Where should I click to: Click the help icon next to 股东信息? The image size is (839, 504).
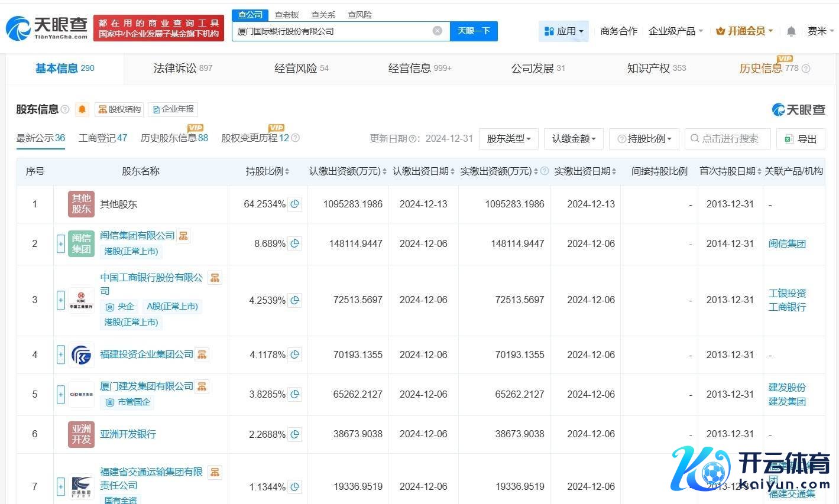(x=65, y=109)
